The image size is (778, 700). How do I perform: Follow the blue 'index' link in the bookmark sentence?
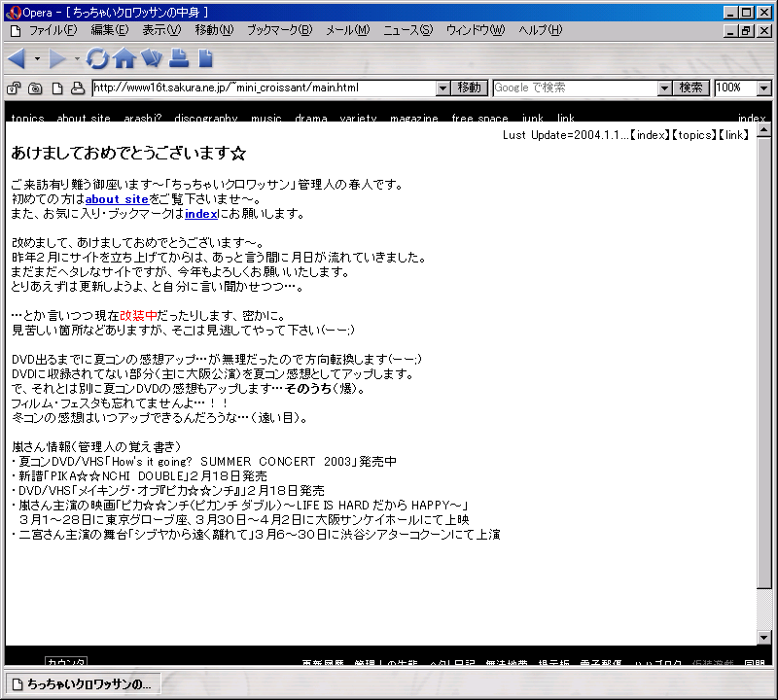coord(201,214)
